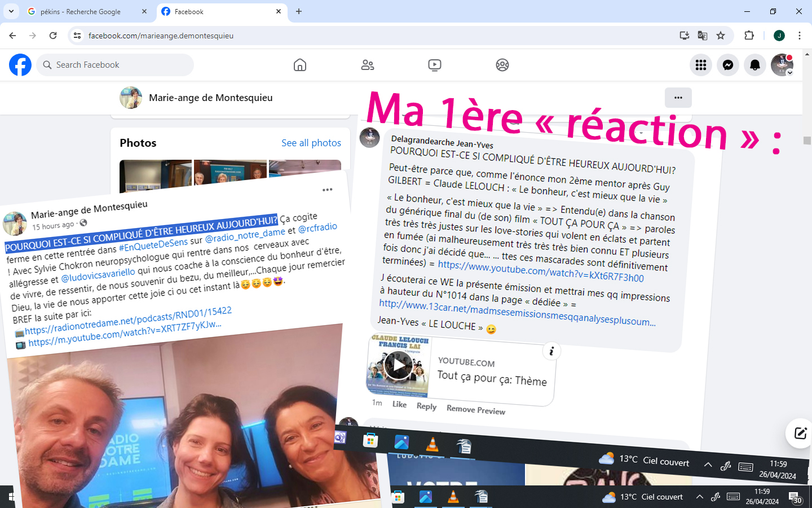Open the new message compose button
The image size is (812, 508).
click(x=800, y=433)
